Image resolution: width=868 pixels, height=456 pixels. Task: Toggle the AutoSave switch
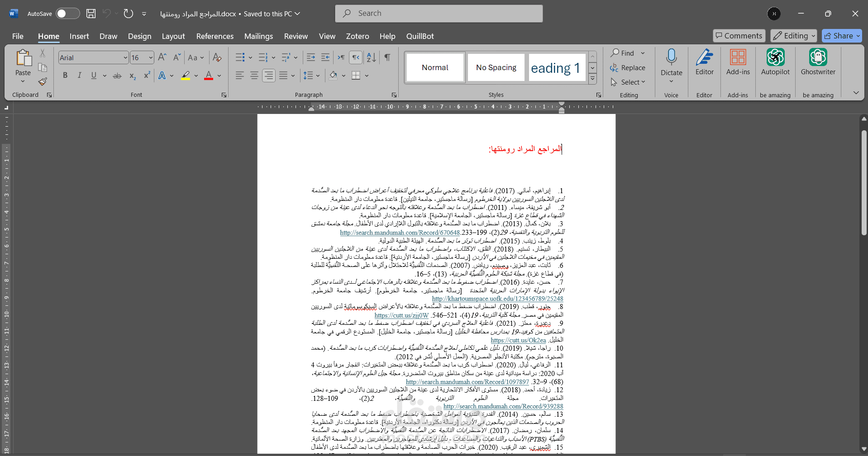pos(68,14)
